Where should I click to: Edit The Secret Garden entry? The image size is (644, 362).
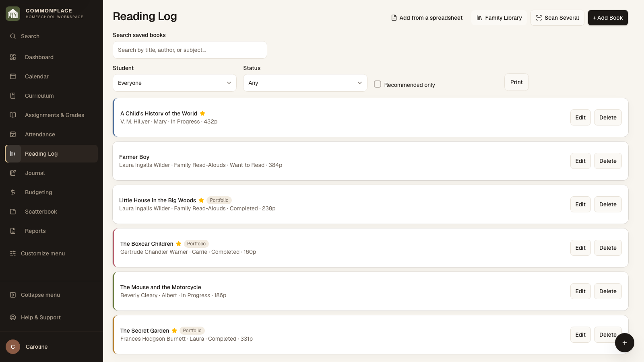coord(580,335)
